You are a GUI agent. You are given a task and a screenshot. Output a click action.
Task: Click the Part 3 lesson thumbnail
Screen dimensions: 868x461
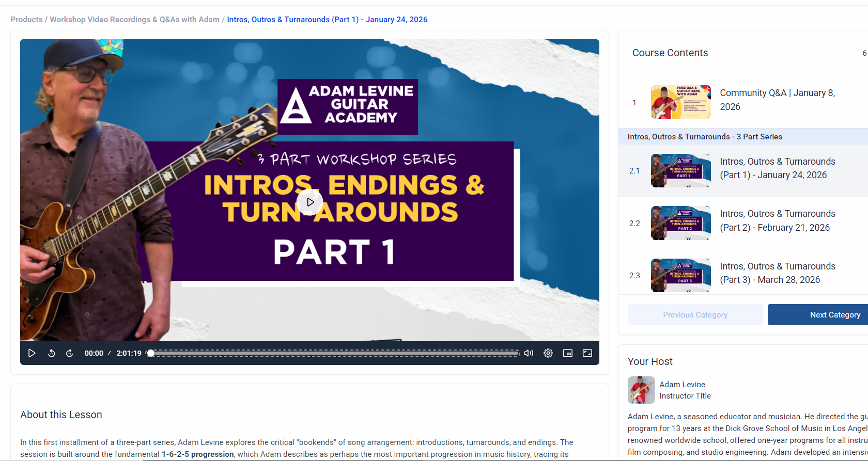pyautogui.click(x=681, y=276)
